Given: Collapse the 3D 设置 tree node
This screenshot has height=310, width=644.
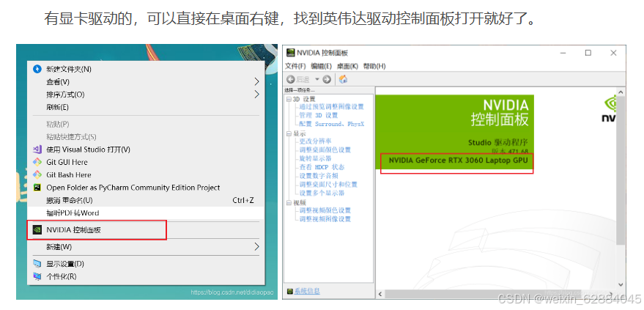Looking at the screenshot, I should click(289, 99).
